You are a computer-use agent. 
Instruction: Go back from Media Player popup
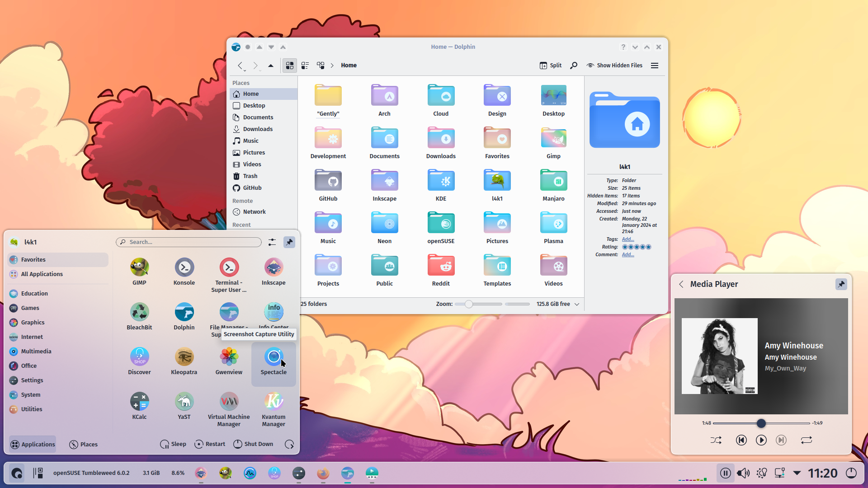tap(681, 284)
